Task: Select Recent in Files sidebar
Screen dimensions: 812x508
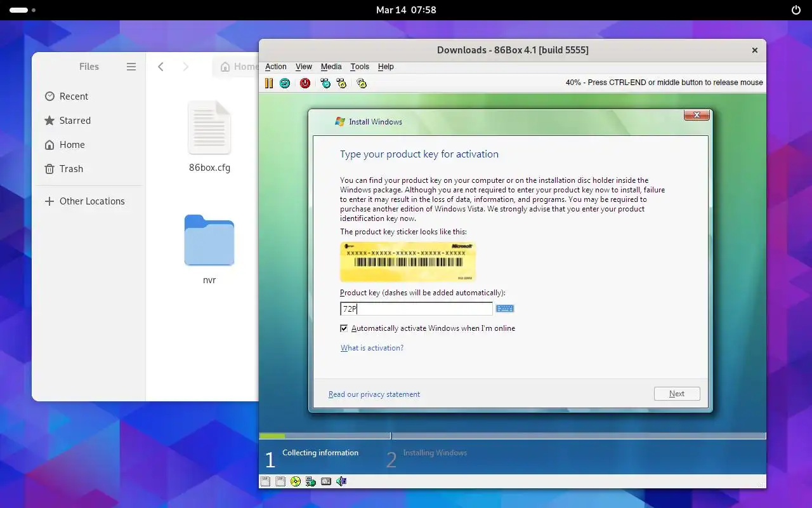Action: click(x=89, y=97)
